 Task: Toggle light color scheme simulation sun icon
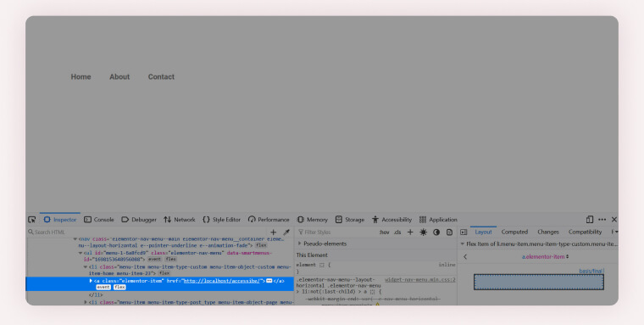tap(423, 232)
